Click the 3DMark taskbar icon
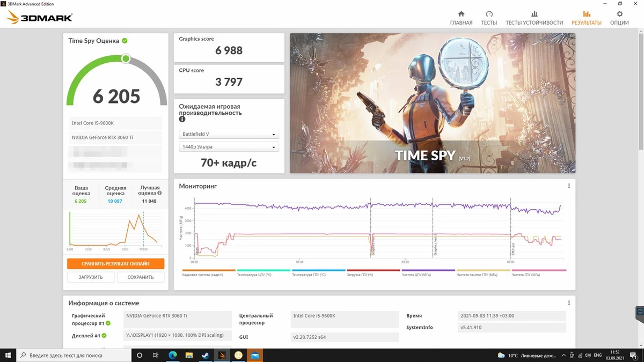Viewport: 644px width, 362px height. 222,355
